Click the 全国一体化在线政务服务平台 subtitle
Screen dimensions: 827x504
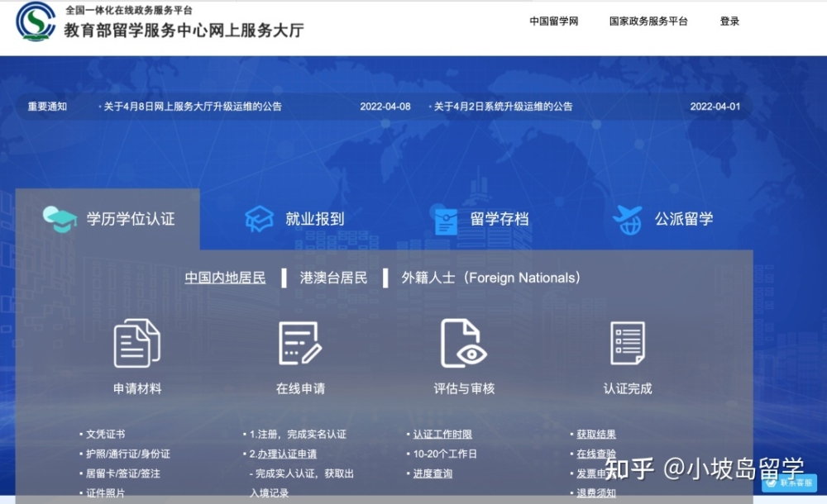(129, 10)
